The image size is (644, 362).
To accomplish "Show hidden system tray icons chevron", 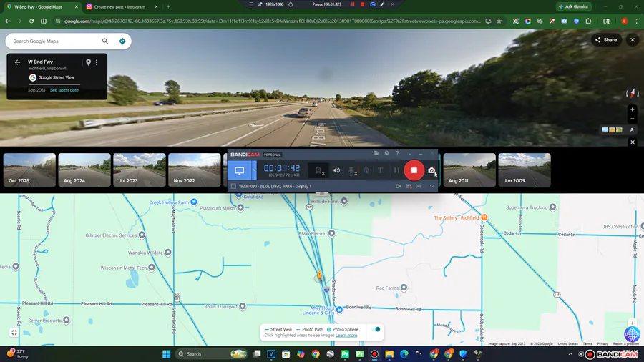I will click(x=570, y=354).
